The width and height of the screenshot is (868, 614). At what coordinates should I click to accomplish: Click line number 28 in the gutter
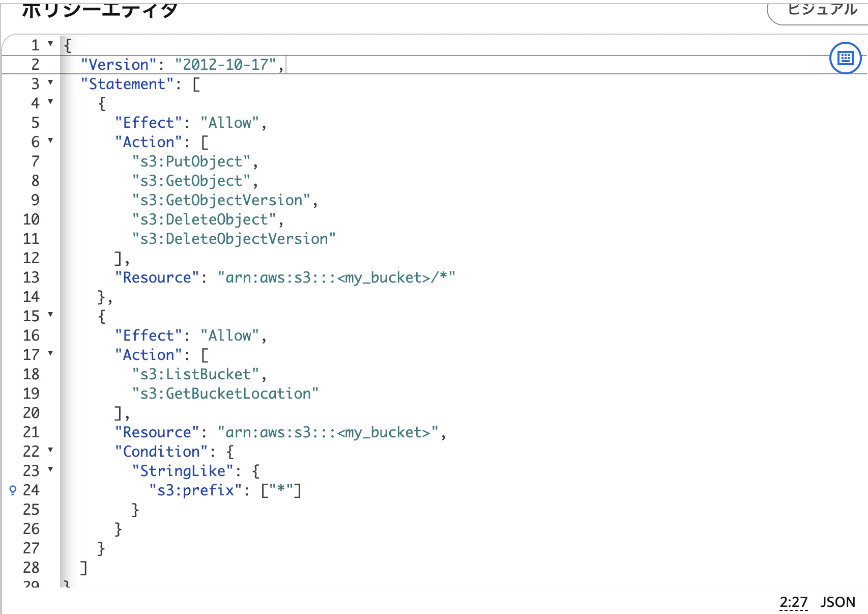[31, 568]
